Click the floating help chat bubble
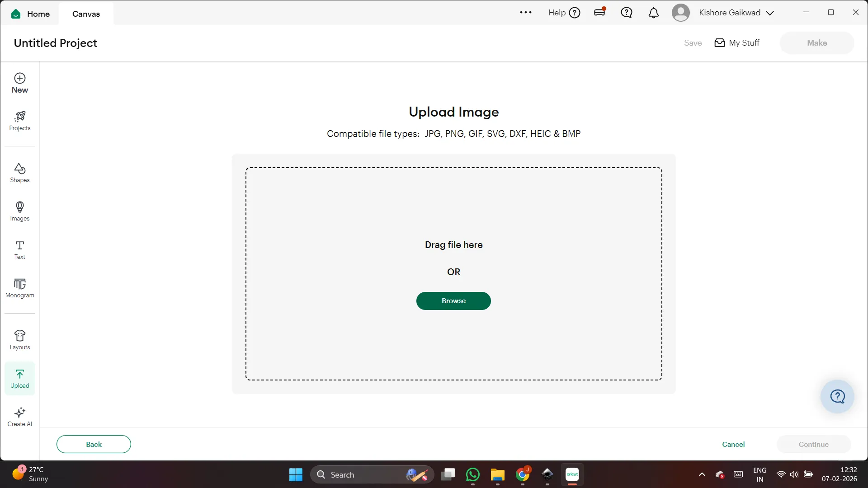 click(837, 396)
